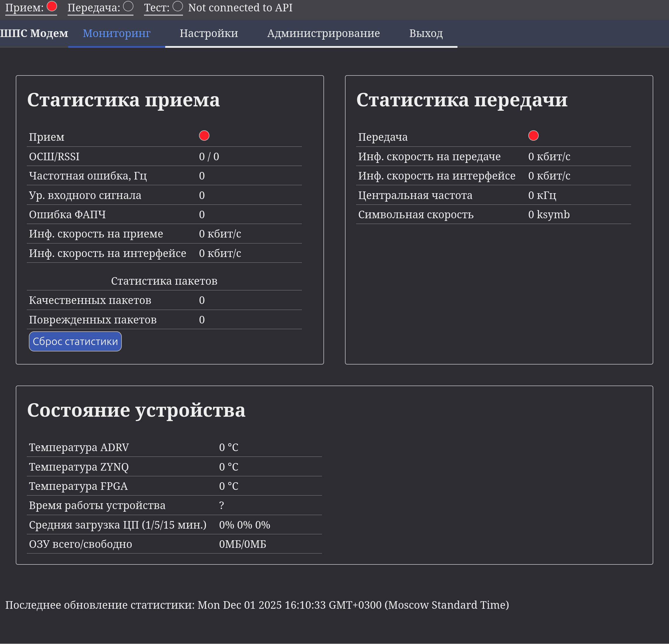669x644 pixels.
Task: Open the Настройки tab
Action: pos(209,33)
